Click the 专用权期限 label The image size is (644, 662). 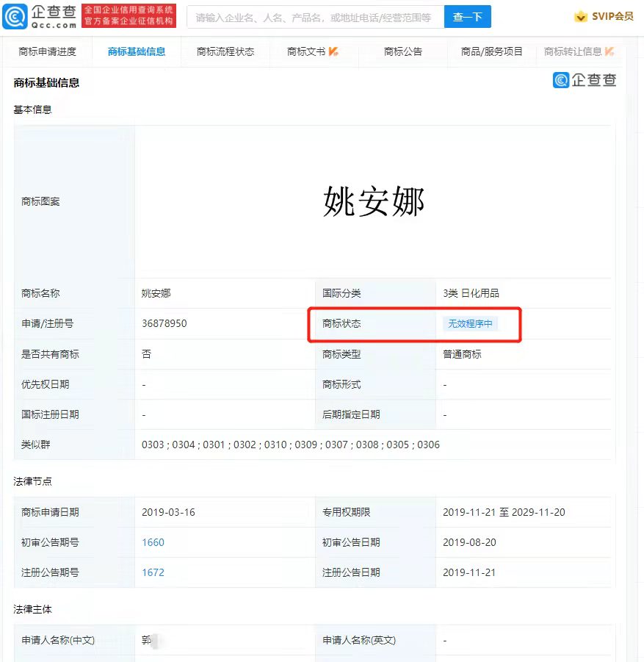click(347, 512)
